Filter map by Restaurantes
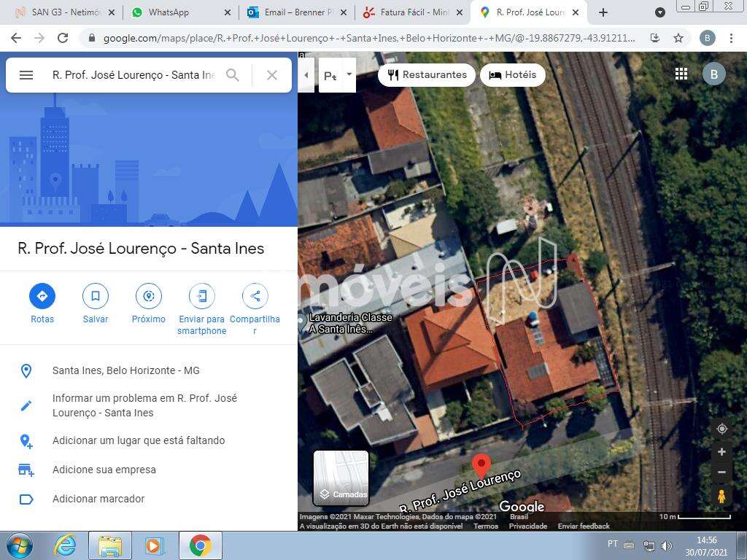The height and width of the screenshot is (560, 747). (427, 74)
